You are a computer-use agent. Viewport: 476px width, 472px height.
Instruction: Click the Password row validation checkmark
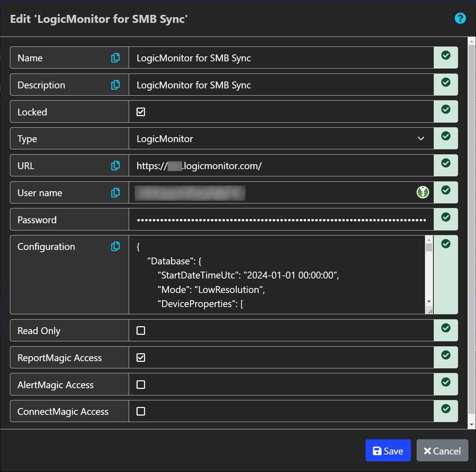point(446,217)
